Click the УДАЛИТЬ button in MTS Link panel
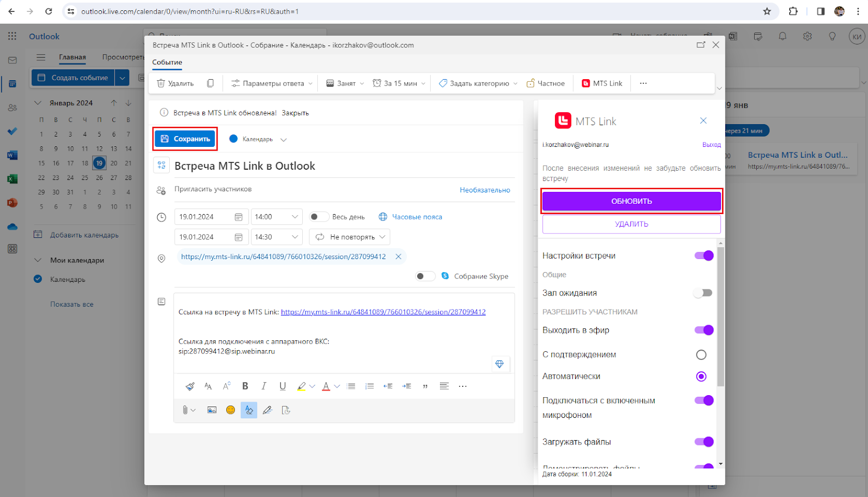Screen dimensions: 868x497 (x=631, y=224)
